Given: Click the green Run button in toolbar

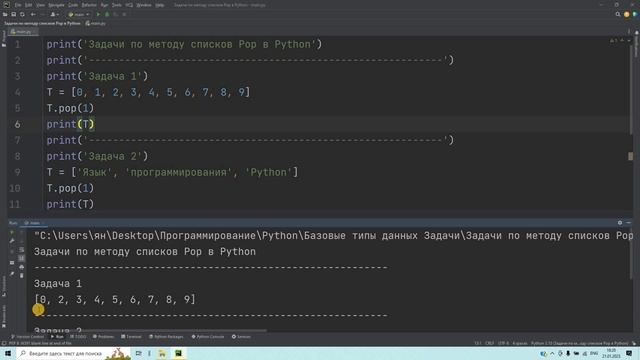Looking at the screenshot, I should click(x=98, y=14).
